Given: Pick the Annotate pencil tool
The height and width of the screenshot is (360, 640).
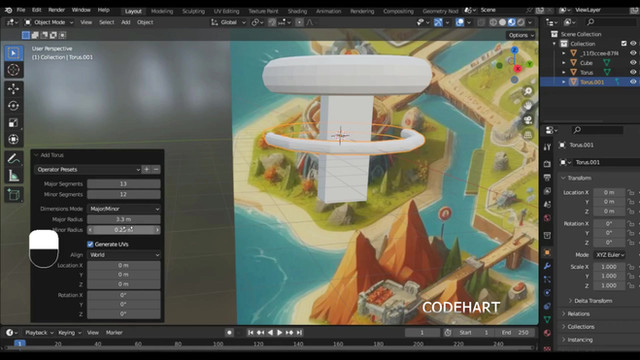Looking at the screenshot, I should (x=13, y=158).
